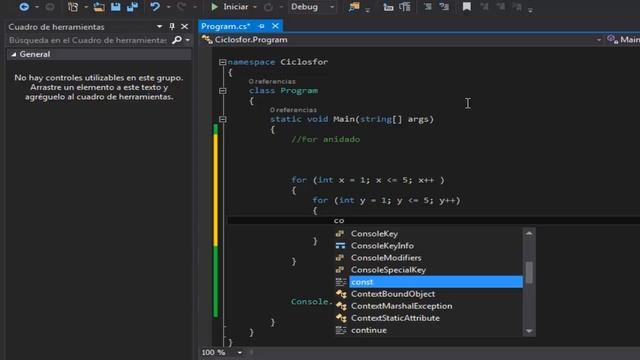This screenshot has height=360, width=640.
Task: Open the new project icon in toolbar
Action: (x=73, y=7)
